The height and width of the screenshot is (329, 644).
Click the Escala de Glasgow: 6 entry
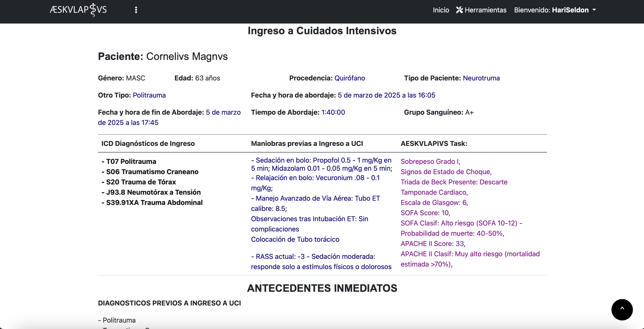(x=434, y=202)
